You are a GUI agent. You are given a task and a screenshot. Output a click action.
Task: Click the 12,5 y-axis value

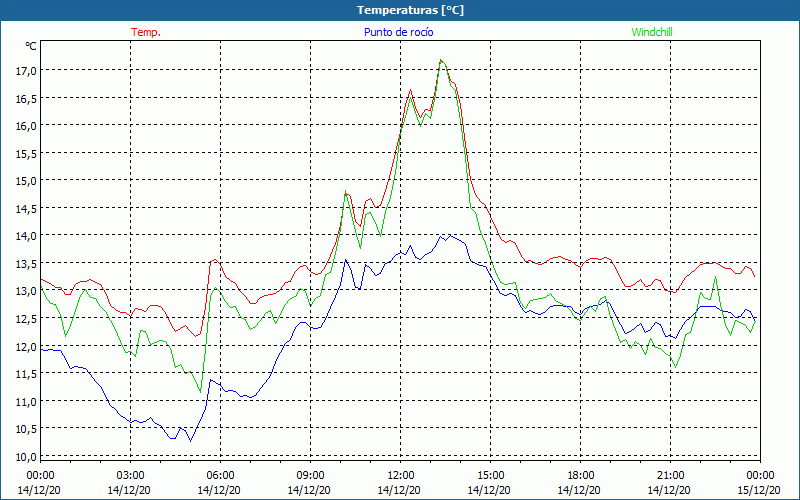pos(26,319)
